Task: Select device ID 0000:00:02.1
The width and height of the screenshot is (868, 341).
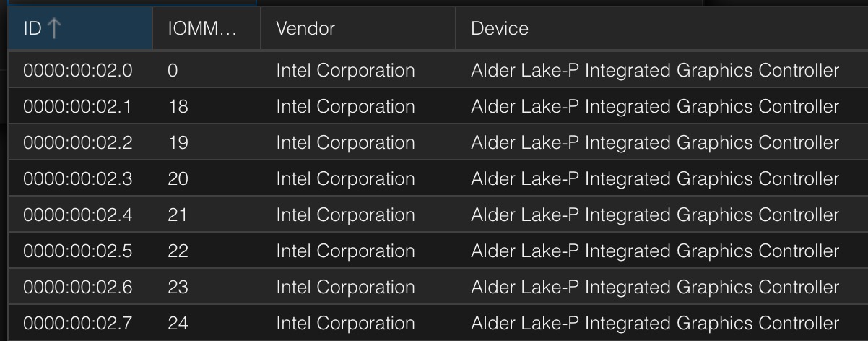Action: click(78, 106)
